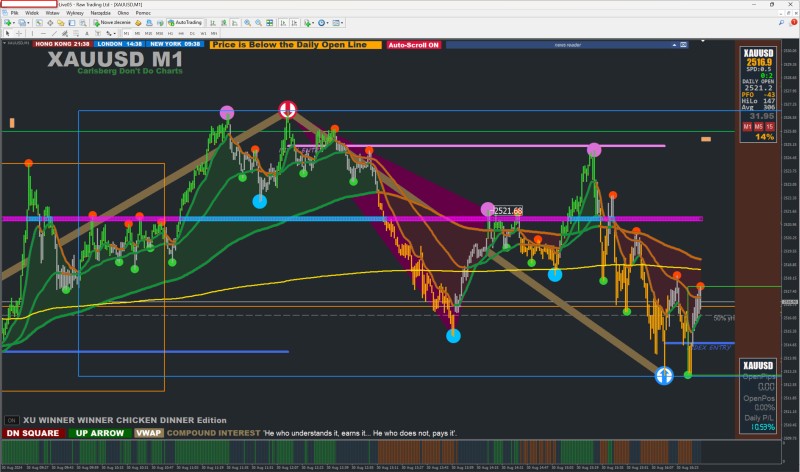Toggle Auto-Scroll ON label
This screenshot has width=800, height=472.
(x=413, y=45)
